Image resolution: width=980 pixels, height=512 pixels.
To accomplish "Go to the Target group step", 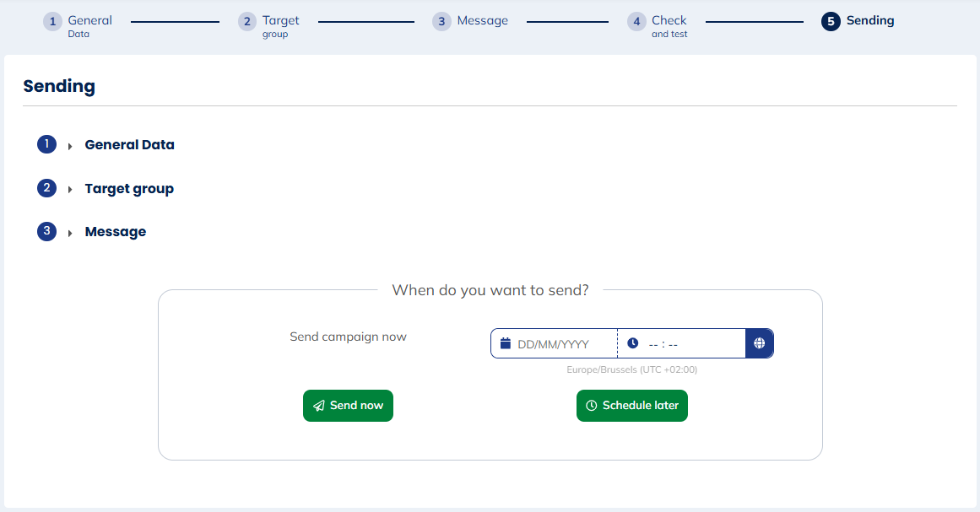I will coord(279,21).
